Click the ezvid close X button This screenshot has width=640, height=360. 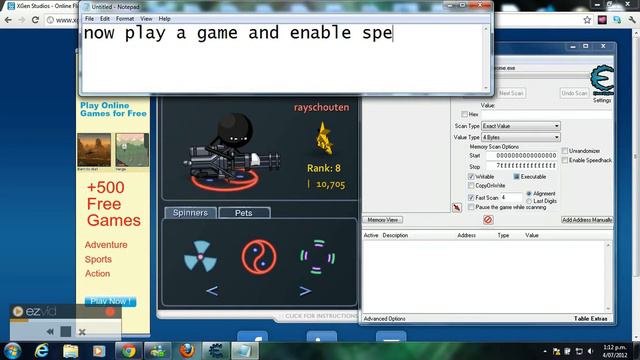(82, 332)
